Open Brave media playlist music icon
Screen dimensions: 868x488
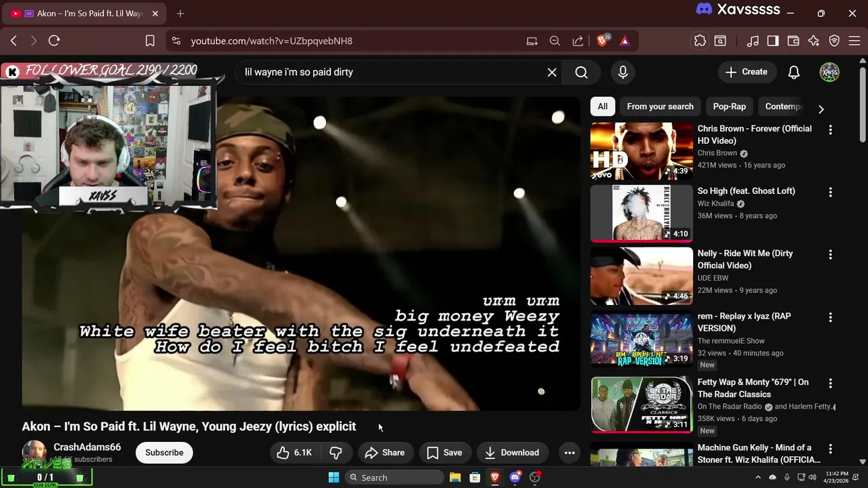coord(753,41)
